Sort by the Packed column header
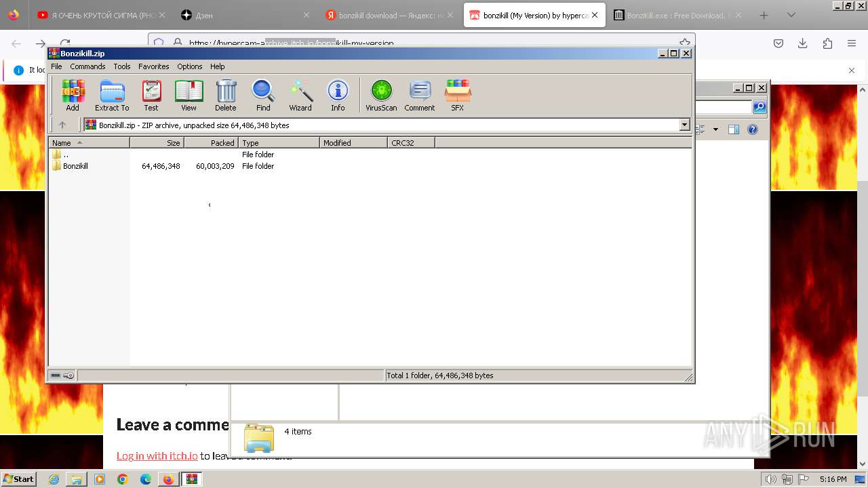Screen dimensions: 868x488 click(x=211, y=143)
